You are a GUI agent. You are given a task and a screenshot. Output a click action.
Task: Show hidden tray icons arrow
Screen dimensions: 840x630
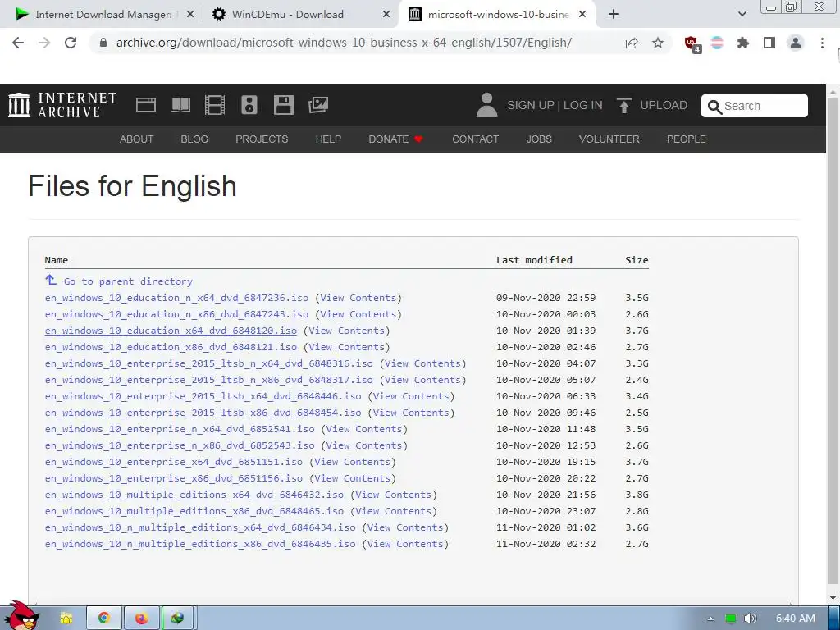710,619
